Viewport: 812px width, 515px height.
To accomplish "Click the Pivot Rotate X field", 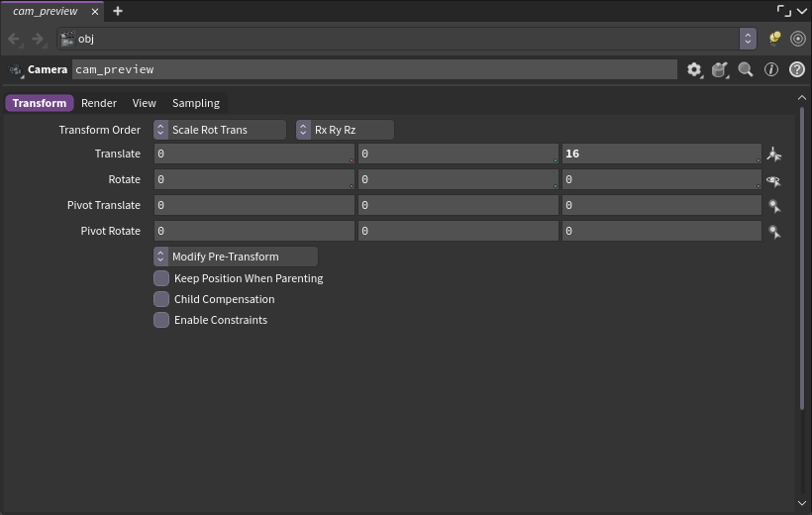I will tap(254, 231).
